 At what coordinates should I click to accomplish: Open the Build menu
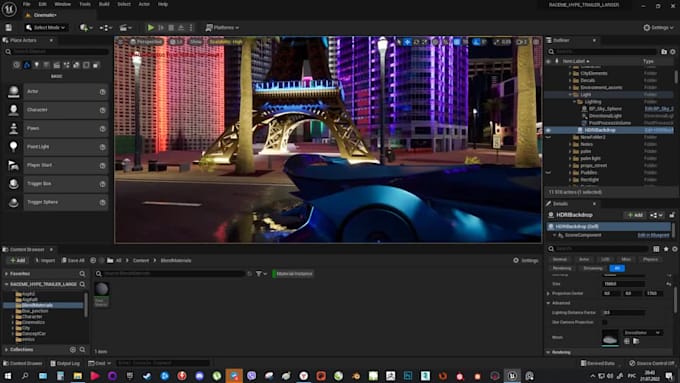(x=104, y=4)
